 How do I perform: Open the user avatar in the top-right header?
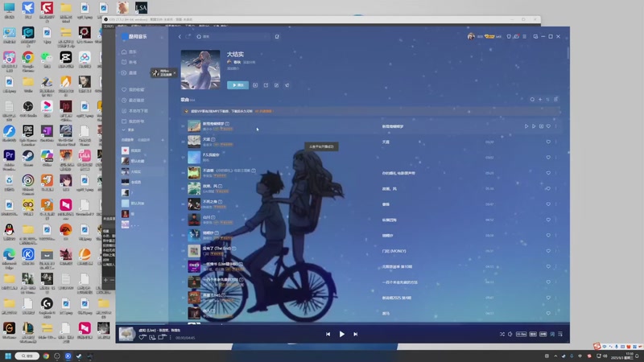click(471, 36)
